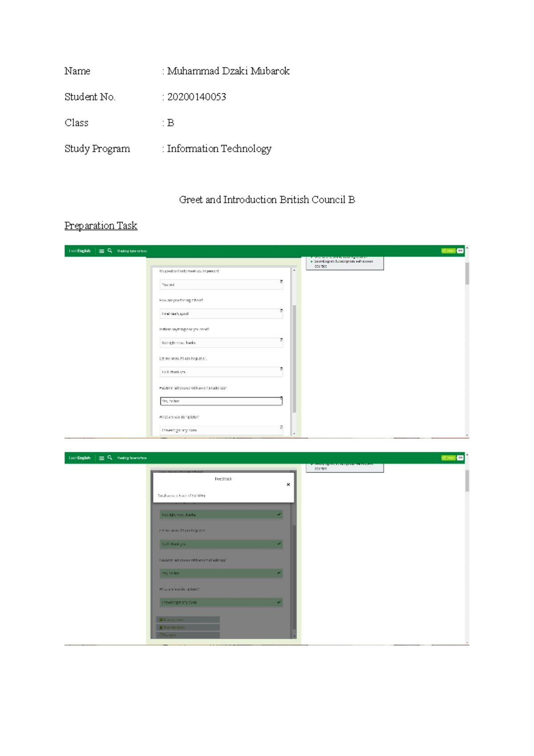Click the 'Show feedback' button
The width and height of the screenshot is (534, 756).
[188, 627]
